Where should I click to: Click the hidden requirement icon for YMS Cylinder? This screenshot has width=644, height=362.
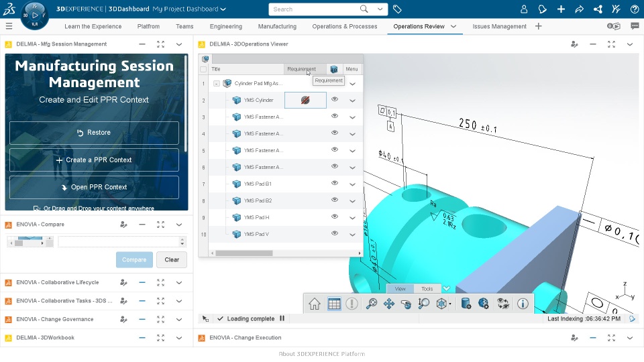[305, 100]
